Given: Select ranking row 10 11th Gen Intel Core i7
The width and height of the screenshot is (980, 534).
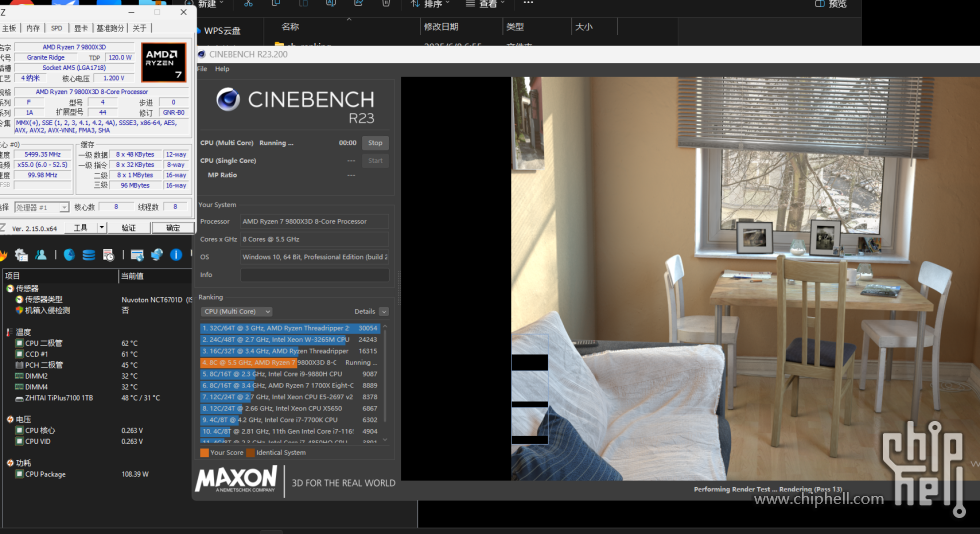Looking at the screenshot, I should click(290, 431).
